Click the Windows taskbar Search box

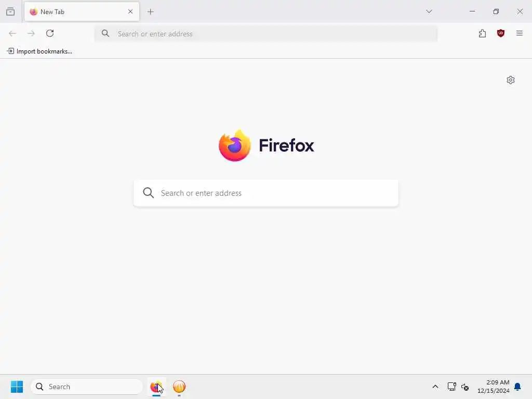(87, 387)
